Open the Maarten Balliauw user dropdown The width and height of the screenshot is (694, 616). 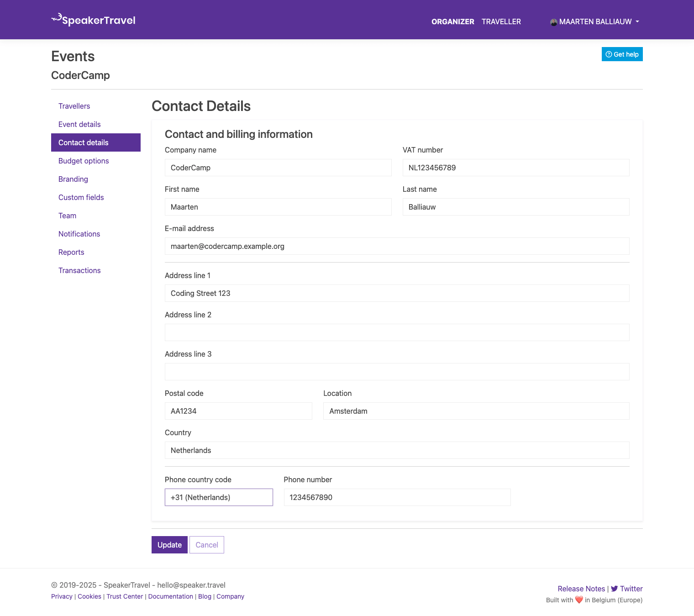click(x=594, y=21)
